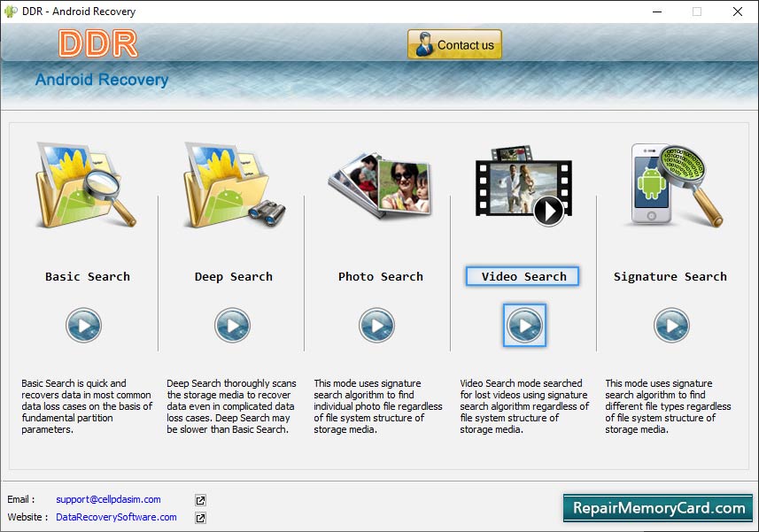Click the DDR logo in the header
Screen dimensions: 759x532
coord(98,44)
